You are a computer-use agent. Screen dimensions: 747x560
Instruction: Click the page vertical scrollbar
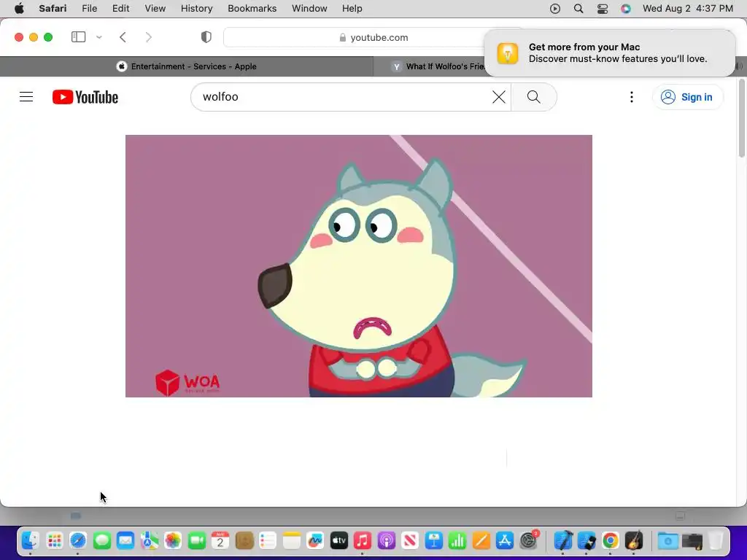pyautogui.click(x=741, y=118)
